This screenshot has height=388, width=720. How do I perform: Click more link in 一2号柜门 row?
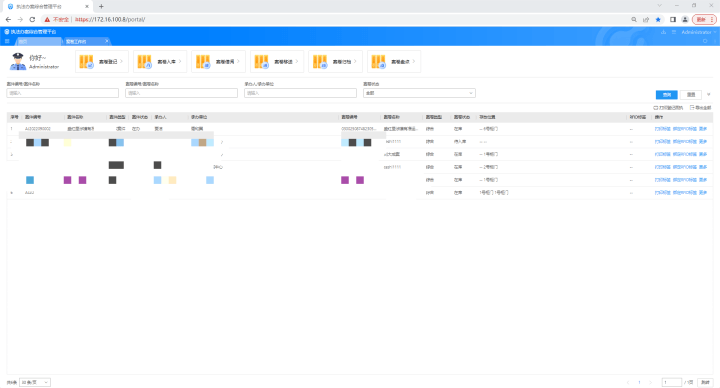pos(703,167)
